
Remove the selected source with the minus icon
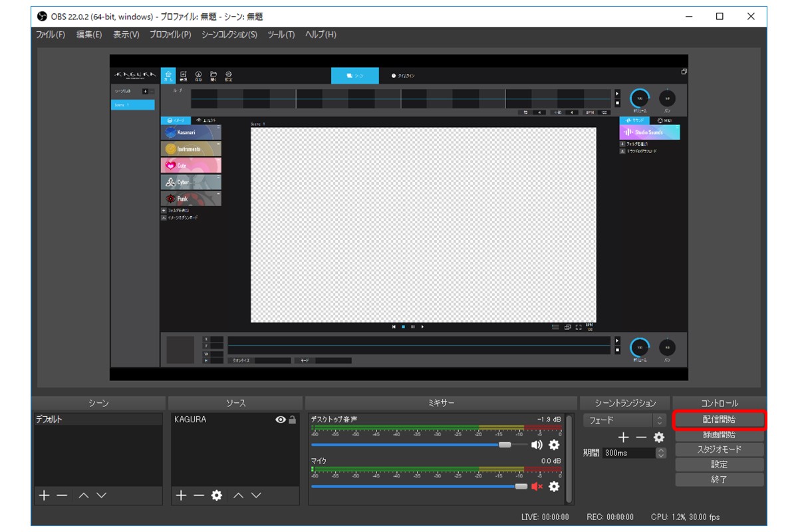(x=199, y=495)
